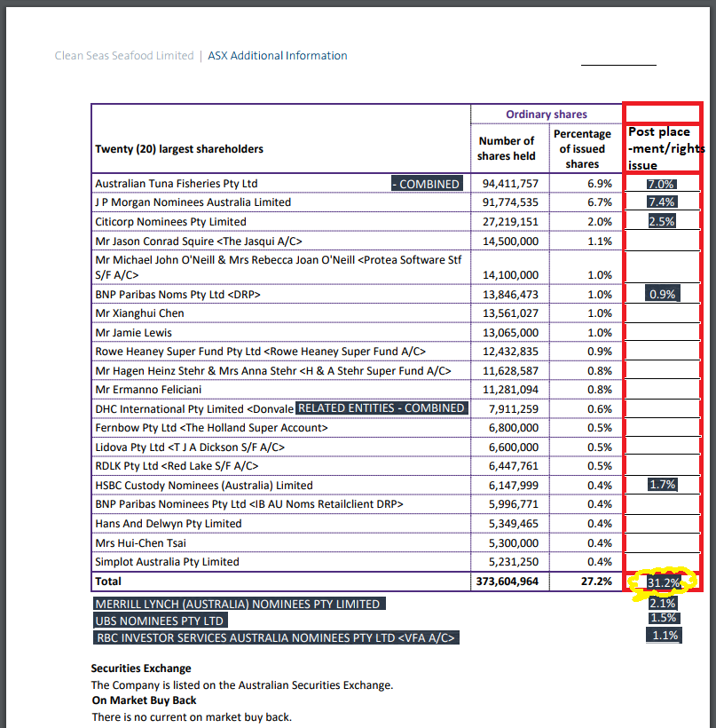Click the share count 5,300,000
716x728 pixels.
point(513,543)
